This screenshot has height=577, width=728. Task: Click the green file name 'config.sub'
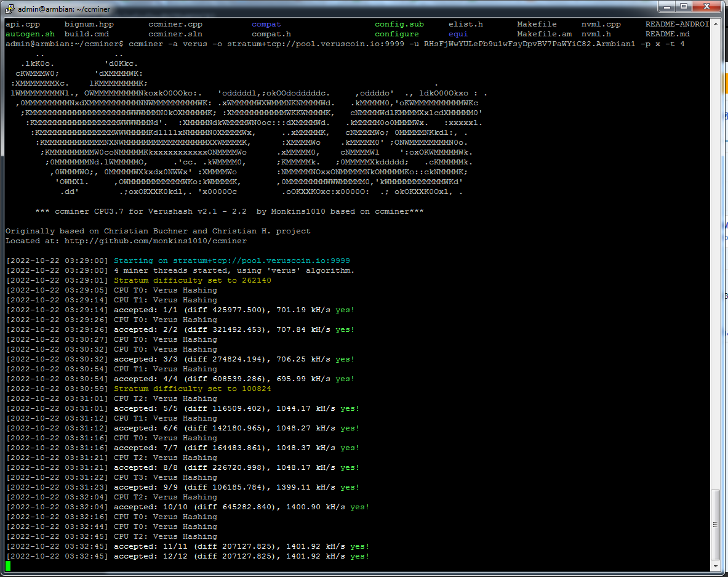pos(399,24)
